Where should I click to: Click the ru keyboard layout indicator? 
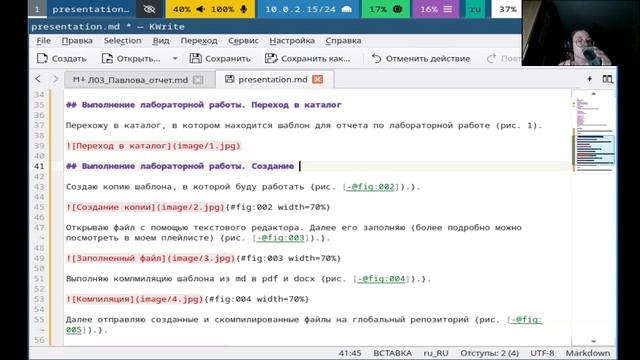coord(475,9)
